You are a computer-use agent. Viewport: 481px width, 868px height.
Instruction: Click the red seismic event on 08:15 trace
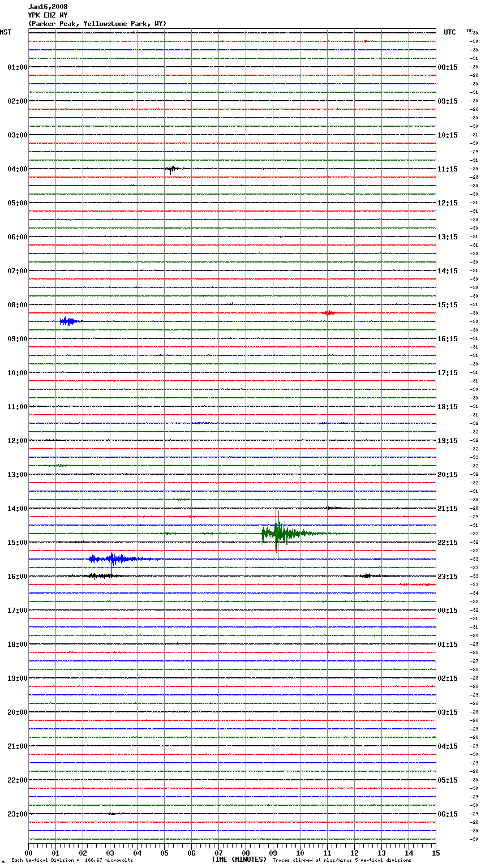(x=329, y=313)
